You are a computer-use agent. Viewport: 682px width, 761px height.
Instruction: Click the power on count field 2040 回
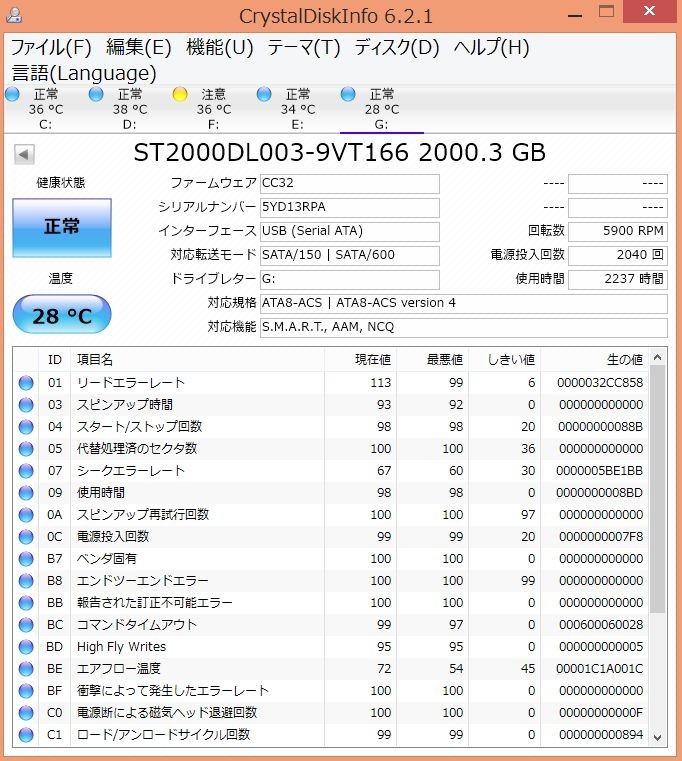click(618, 255)
